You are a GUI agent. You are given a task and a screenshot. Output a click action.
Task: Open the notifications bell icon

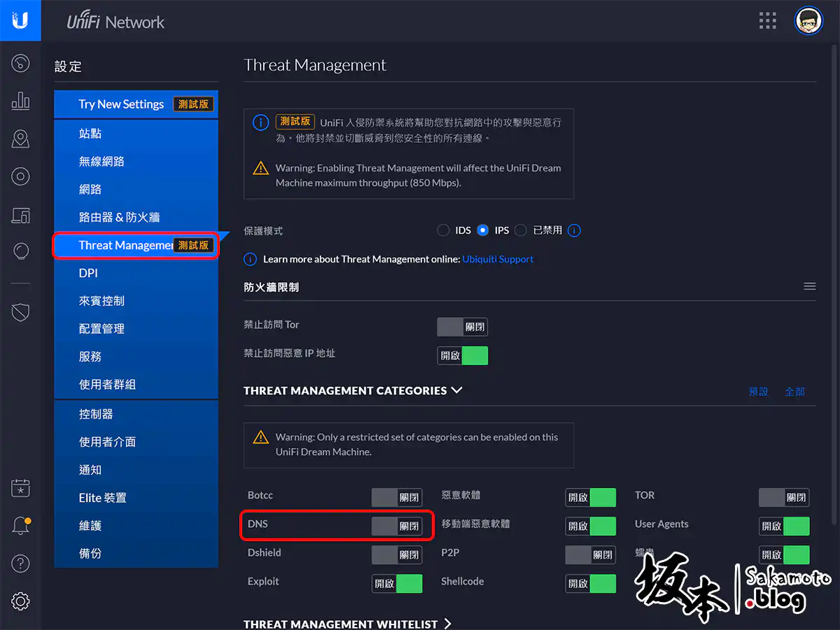point(20,526)
